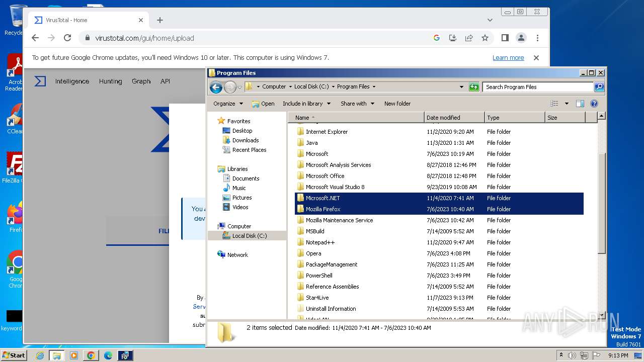Open the Organize menu
Viewport: 644px width, 362px height.
(228, 104)
